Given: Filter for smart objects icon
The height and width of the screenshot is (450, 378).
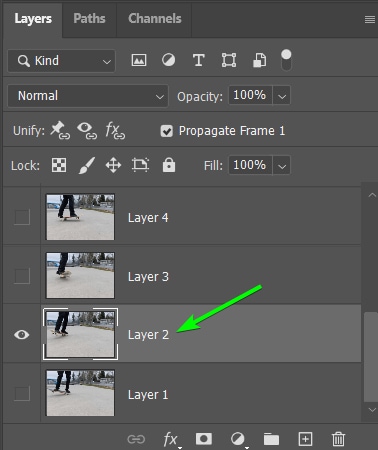Looking at the screenshot, I should [x=259, y=60].
